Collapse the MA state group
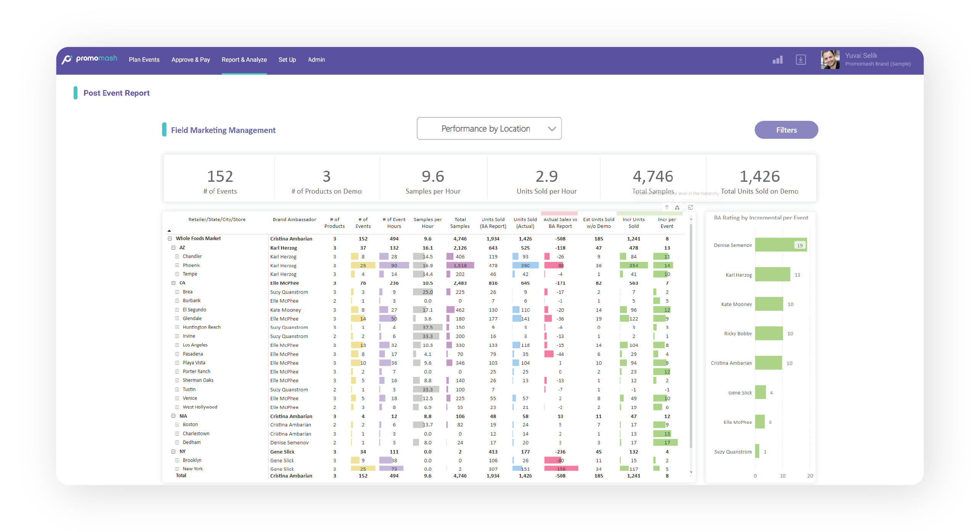The width and height of the screenshot is (980, 532). coord(174,416)
